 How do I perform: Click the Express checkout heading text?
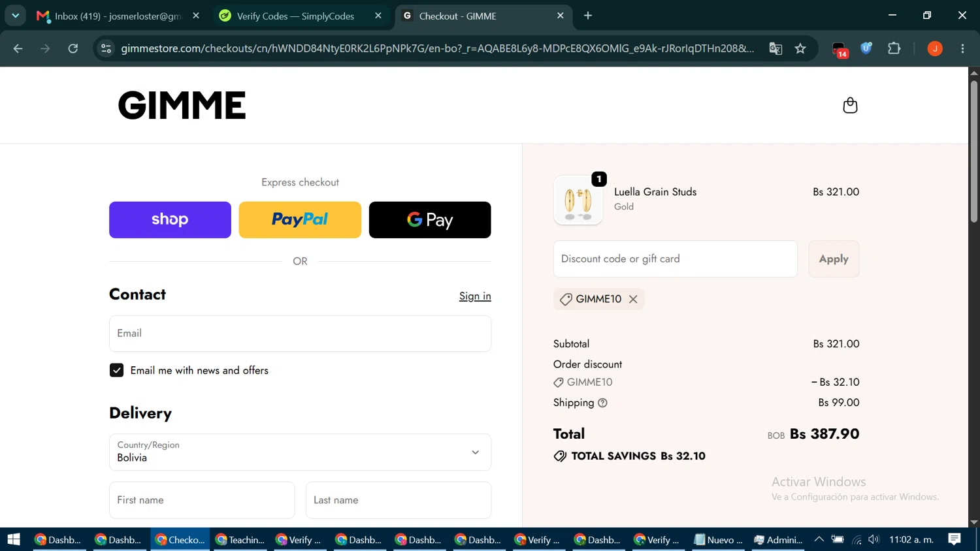[300, 182]
